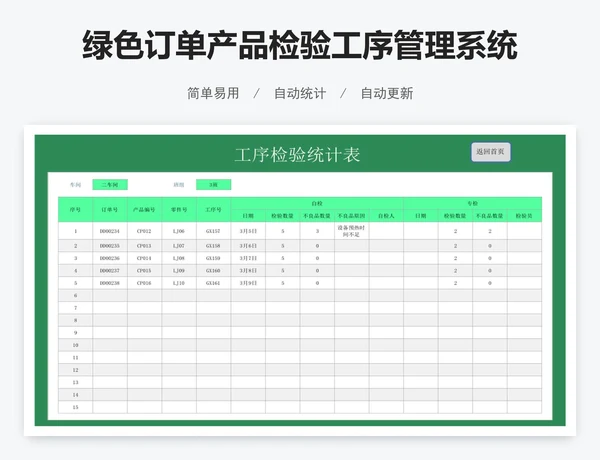Click the 简单易用 subtitle text
Image resolution: width=600 pixels, height=460 pixels.
[x=213, y=93]
